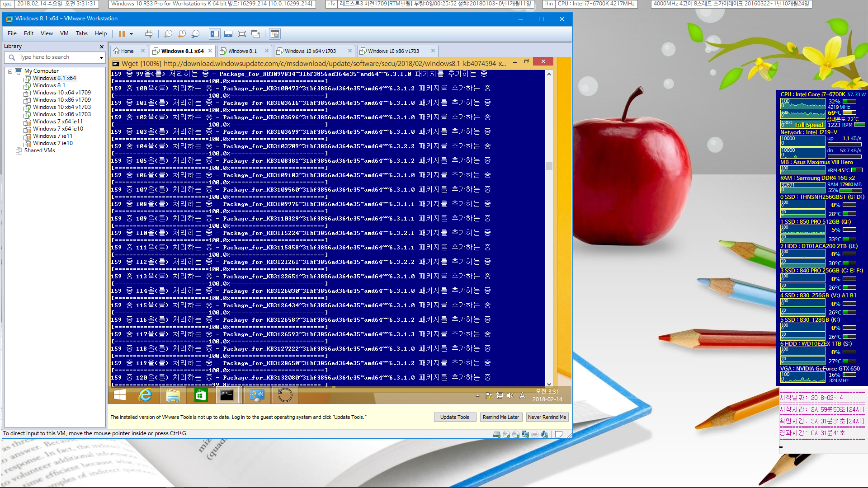This screenshot has height=488, width=868.
Task: Revert VM to previous snapshot icon
Action: click(182, 34)
